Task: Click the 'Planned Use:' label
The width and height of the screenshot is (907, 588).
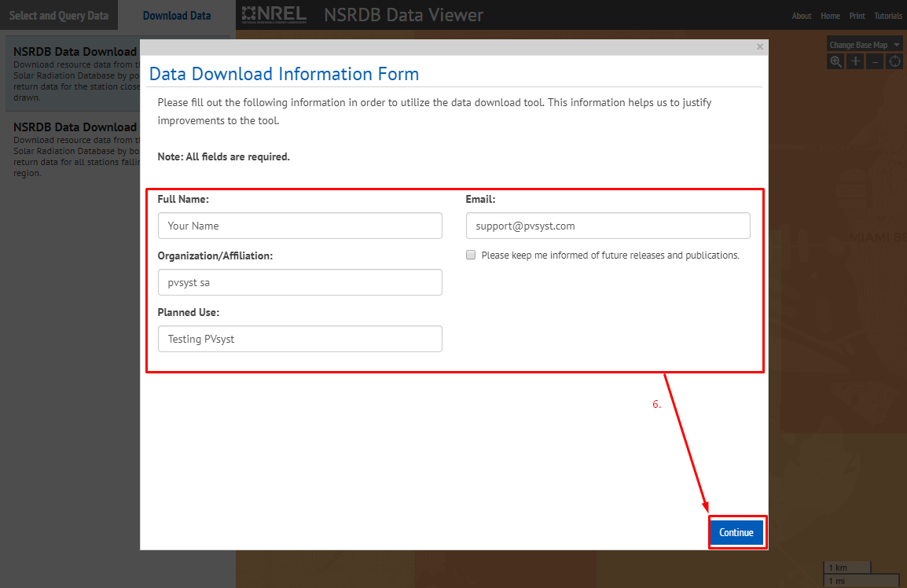Action: click(188, 313)
